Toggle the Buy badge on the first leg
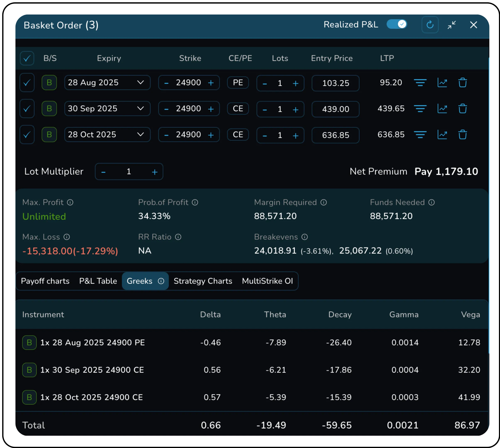This screenshot has height=448, width=500. 49,83
